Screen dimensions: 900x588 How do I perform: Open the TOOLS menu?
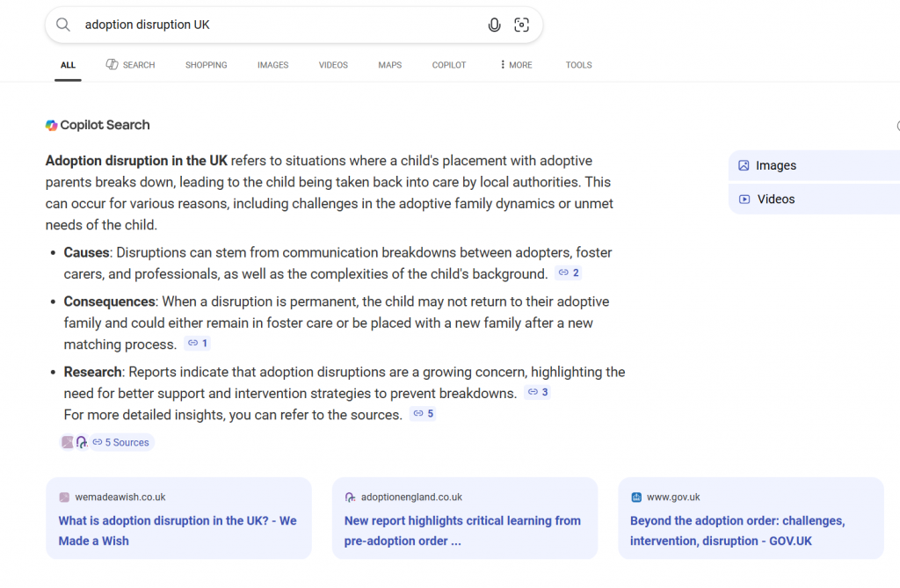(578, 64)
